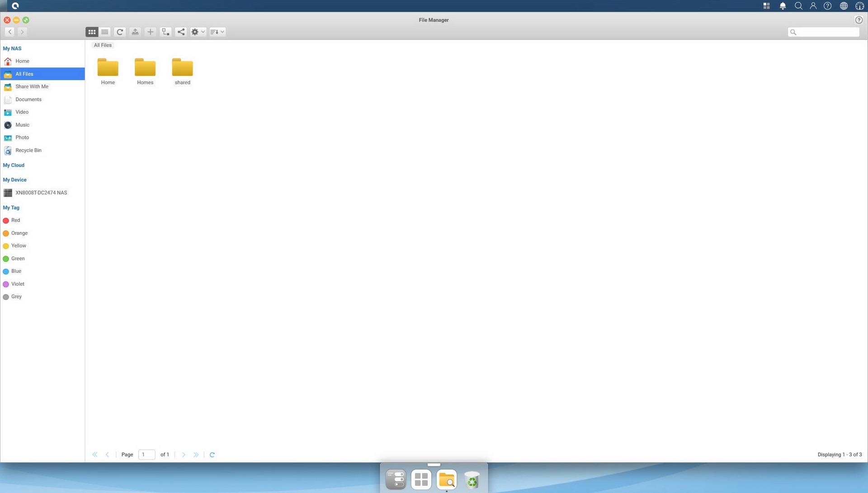Switch to thumbnail grid view
Screen dimensions: 868x493
(x=92, y=32)
